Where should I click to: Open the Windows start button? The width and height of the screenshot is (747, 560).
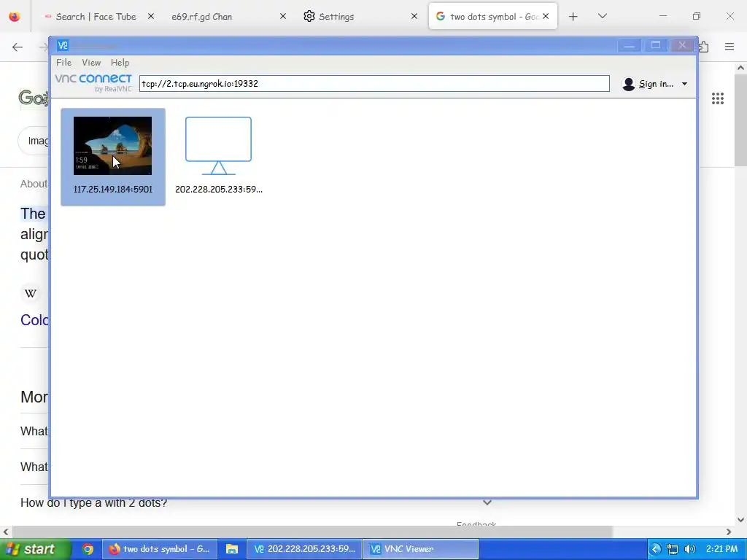[x=35, y=549]
